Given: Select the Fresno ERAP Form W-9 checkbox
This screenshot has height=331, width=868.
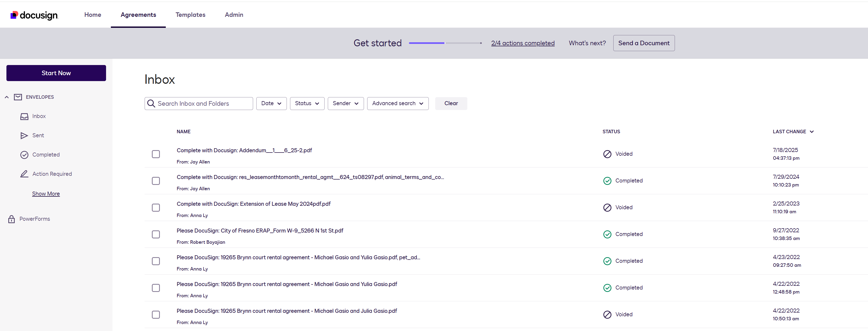Looking at the screenshot, I should [156, 234].
